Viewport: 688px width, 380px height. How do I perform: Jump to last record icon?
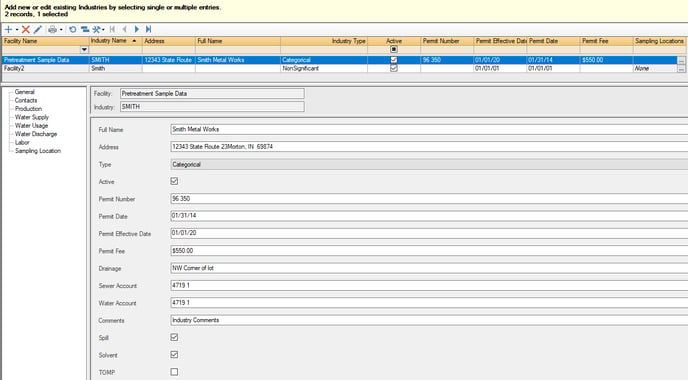(148, 29)
